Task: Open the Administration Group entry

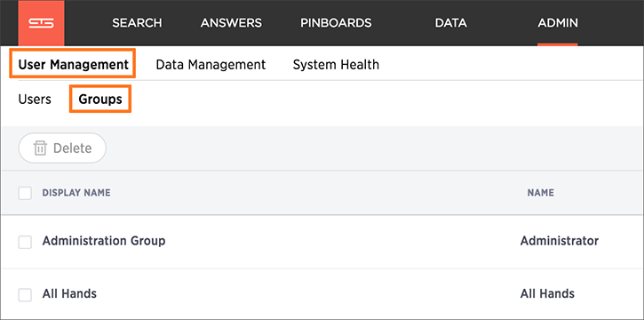Action: point(104,241)
